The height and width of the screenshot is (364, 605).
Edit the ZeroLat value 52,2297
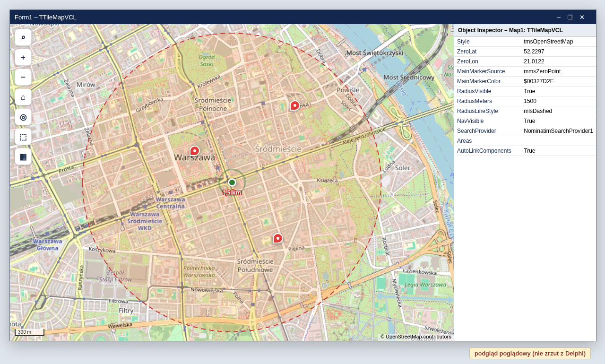point(534,52)
